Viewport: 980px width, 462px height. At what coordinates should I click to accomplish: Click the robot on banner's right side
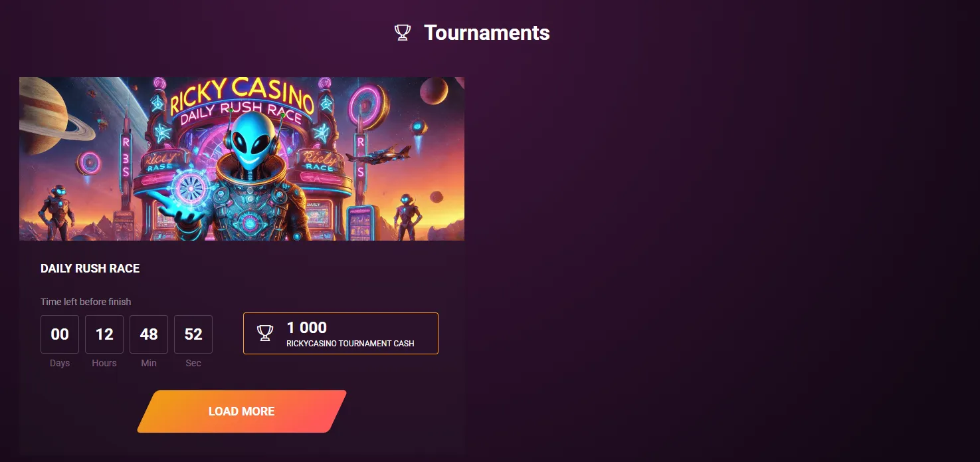[x=405, y=213]
